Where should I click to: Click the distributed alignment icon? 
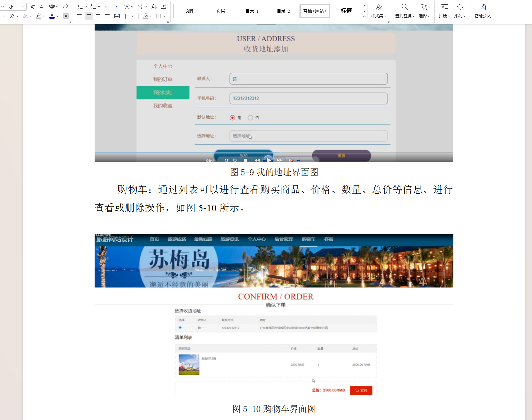117,16
